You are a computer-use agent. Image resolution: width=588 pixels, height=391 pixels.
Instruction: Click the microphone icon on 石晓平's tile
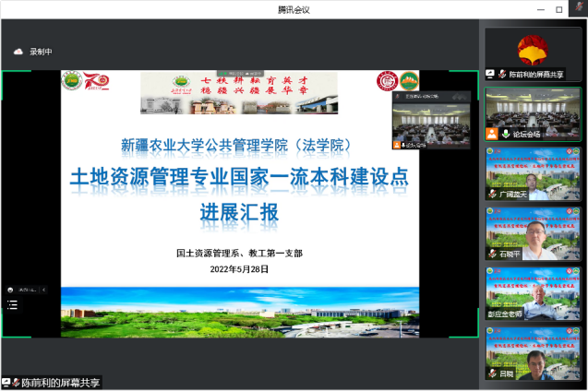click(493, 254)
